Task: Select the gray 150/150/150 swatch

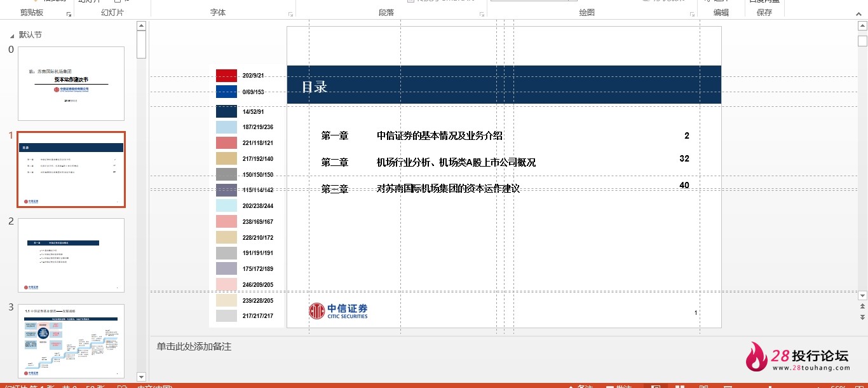Action: (x=226, y=174)
